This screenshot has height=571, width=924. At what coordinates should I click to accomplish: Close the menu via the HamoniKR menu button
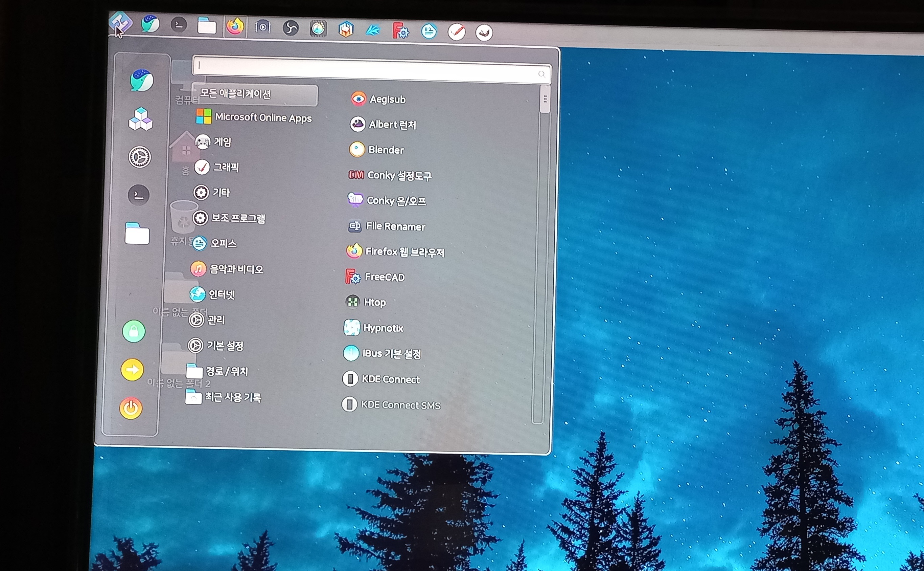pos(120,22)
